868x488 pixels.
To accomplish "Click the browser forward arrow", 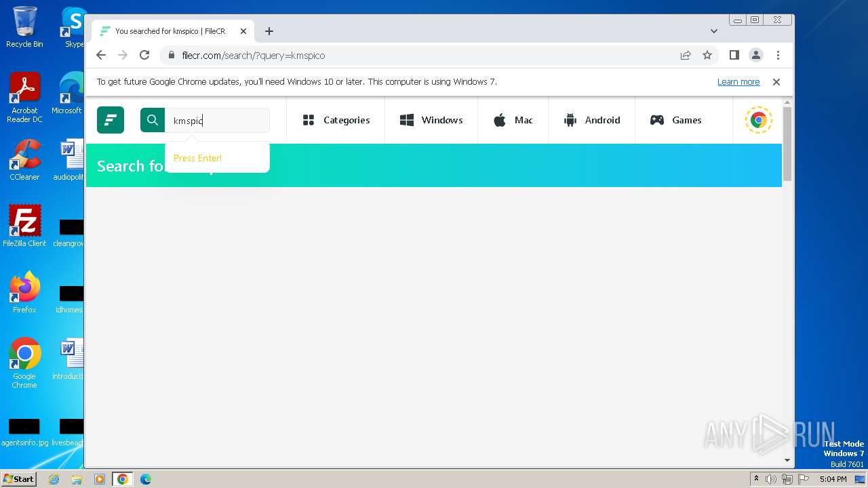I will pos(123,55).
